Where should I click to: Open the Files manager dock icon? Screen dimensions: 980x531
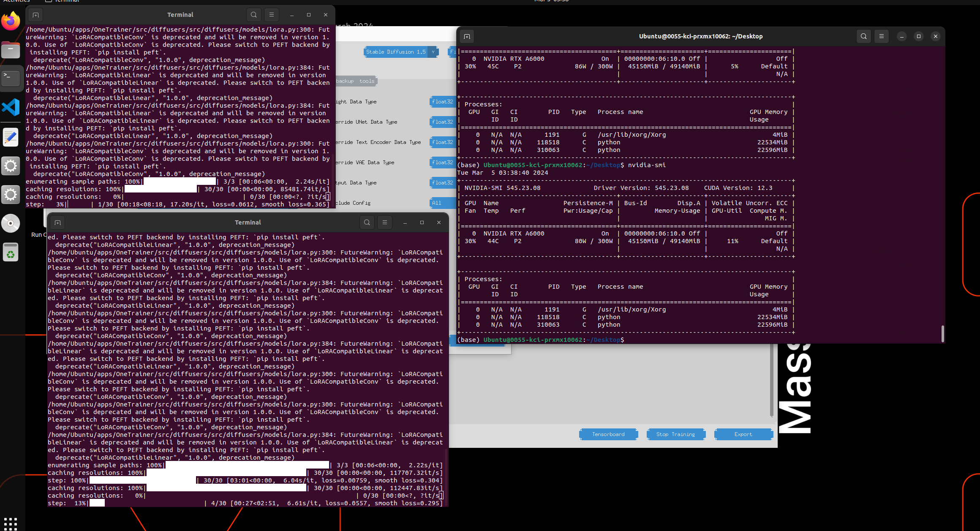11,50
